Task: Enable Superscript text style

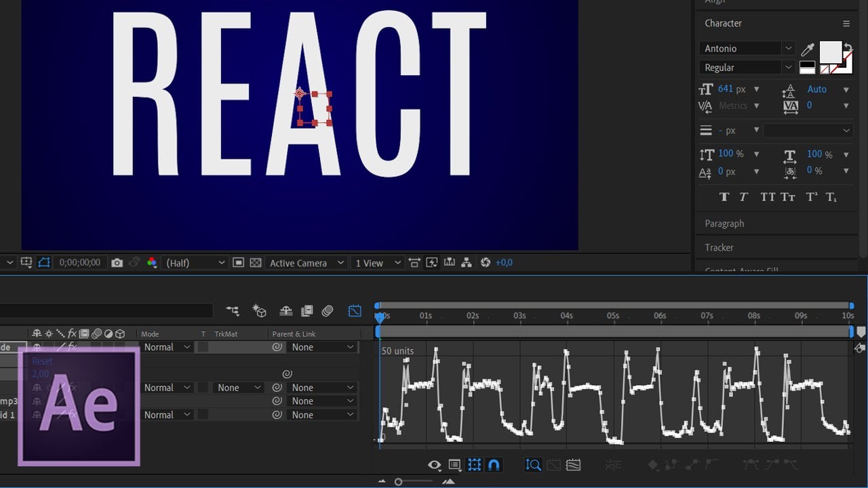Action: (x=812, y=197)
